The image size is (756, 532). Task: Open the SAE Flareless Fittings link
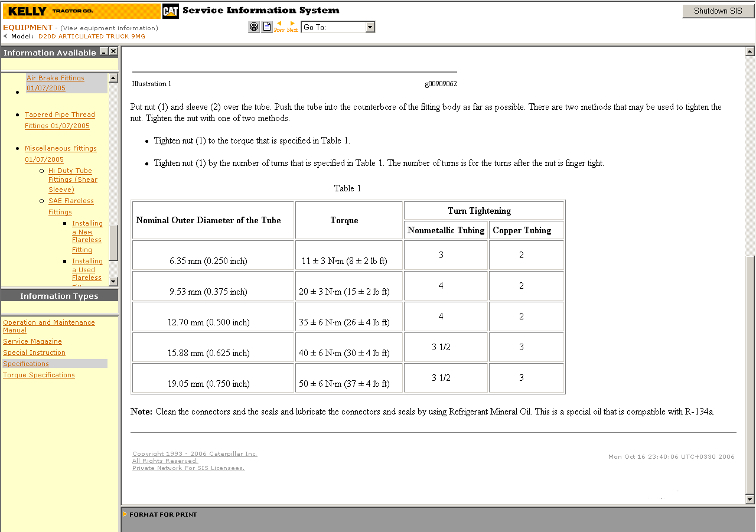pyautogui.click(x=71, y=207)
